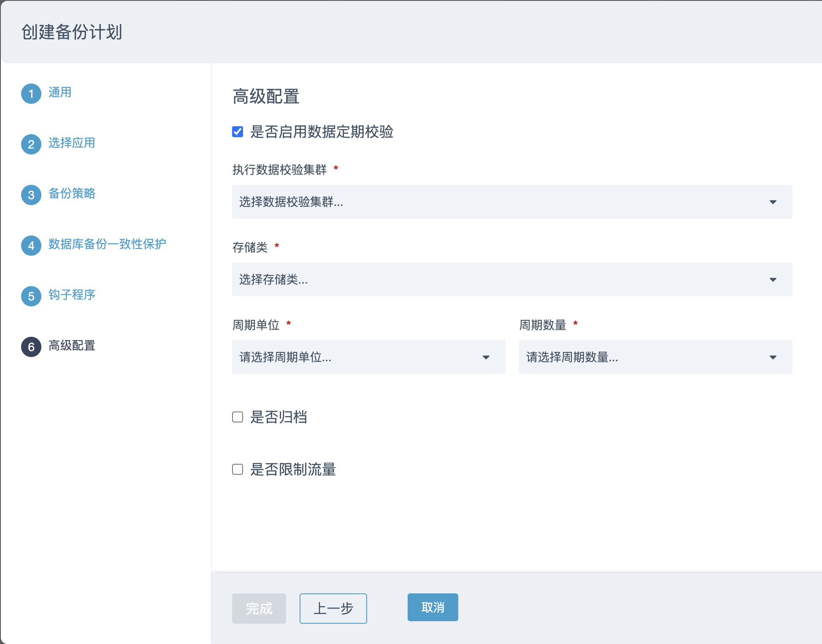Click the step 2 number badge
This screenshot has height=644, width=822.
coord(31,144)
